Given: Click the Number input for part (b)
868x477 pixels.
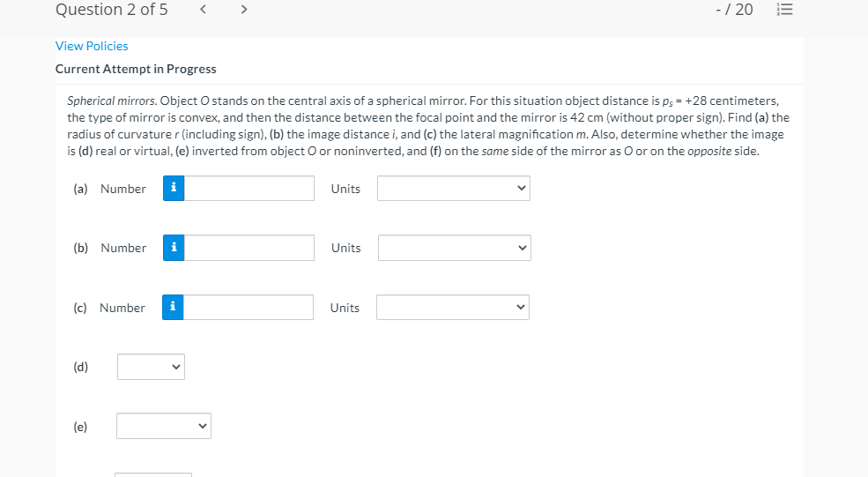Looking at the screenshot, I should coord(249,248).
